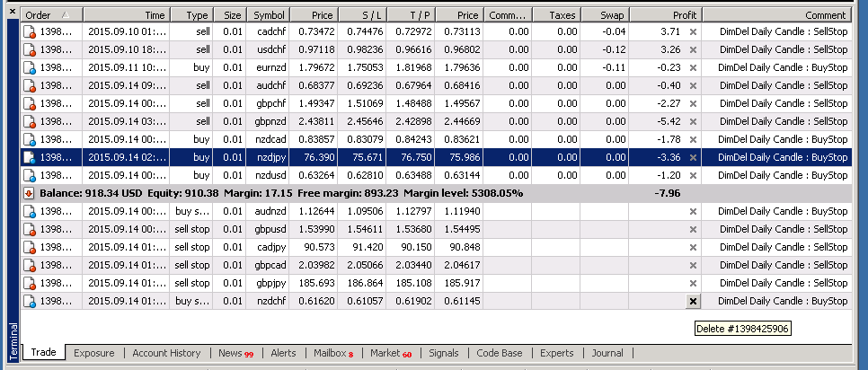Close the cadchf sell position with X
Viewport: 868px width, 370px height.
click(693, 31)
